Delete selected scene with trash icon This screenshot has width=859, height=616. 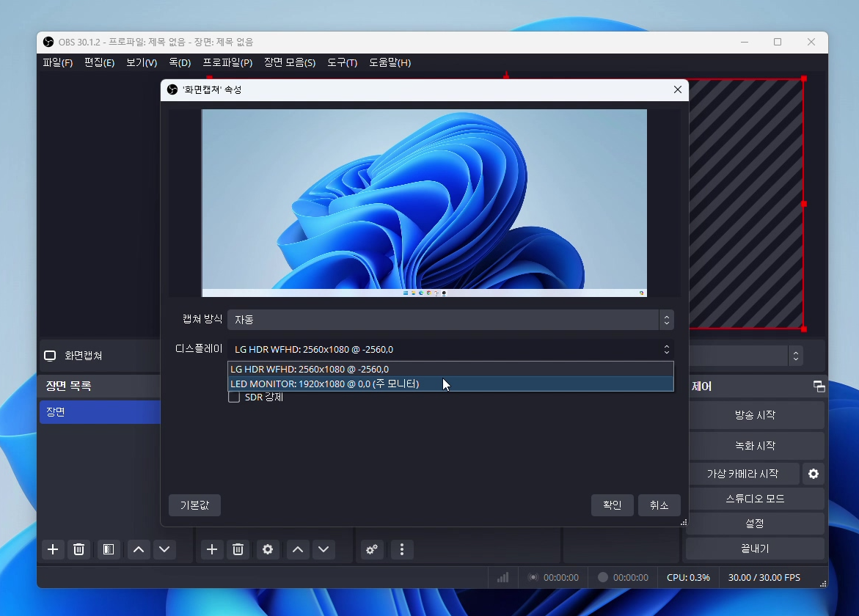pyautogui.click(x=79, y=549)
